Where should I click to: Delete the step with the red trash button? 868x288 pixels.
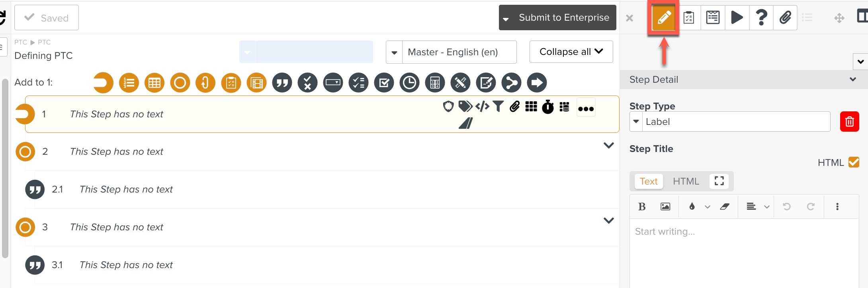[849, 122]
